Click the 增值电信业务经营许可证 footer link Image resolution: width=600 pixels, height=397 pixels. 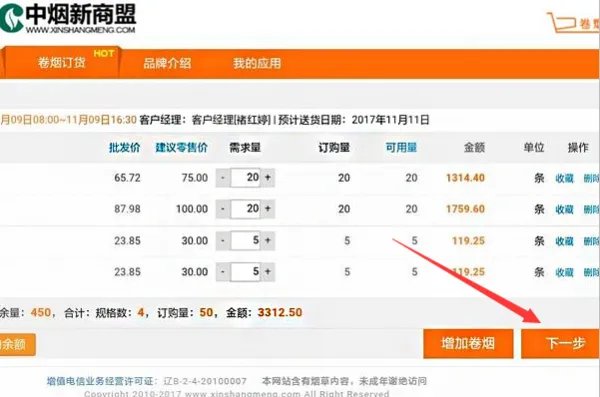point(100,381)
